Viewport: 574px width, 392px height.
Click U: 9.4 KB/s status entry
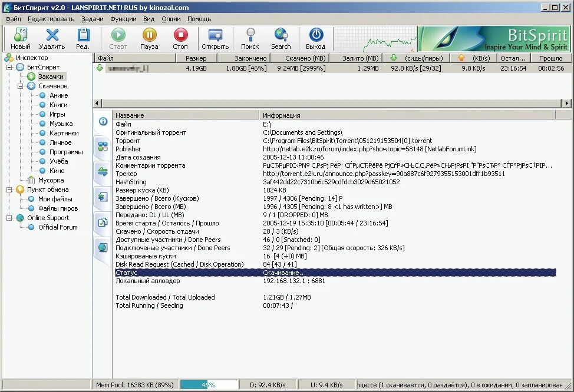click(326, 385)
